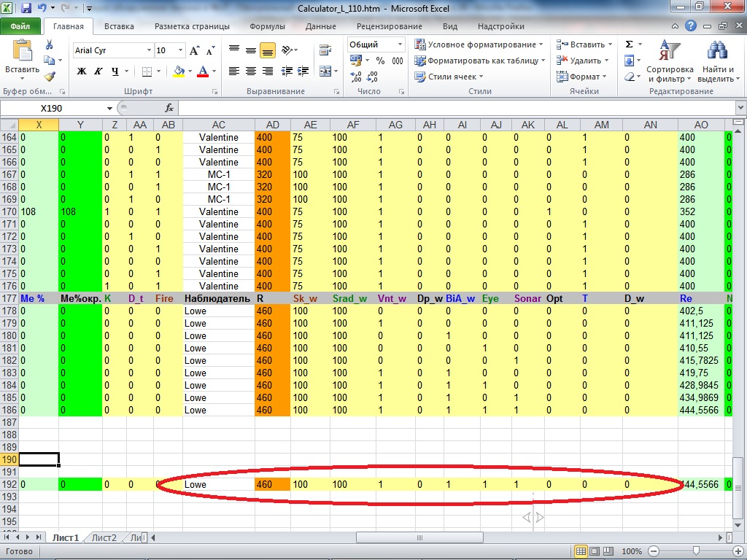Change text orientation

pos(287,50)
